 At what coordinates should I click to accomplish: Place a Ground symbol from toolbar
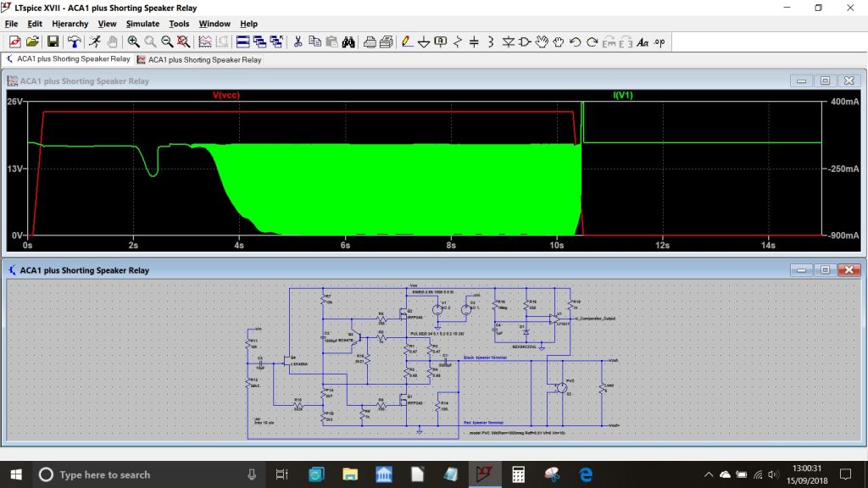(424, 42)
